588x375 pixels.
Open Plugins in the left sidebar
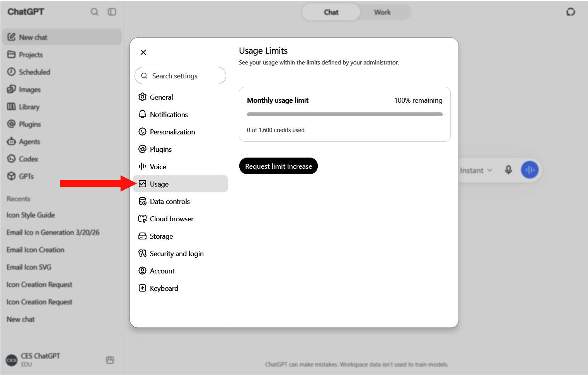tap(62, 124)
